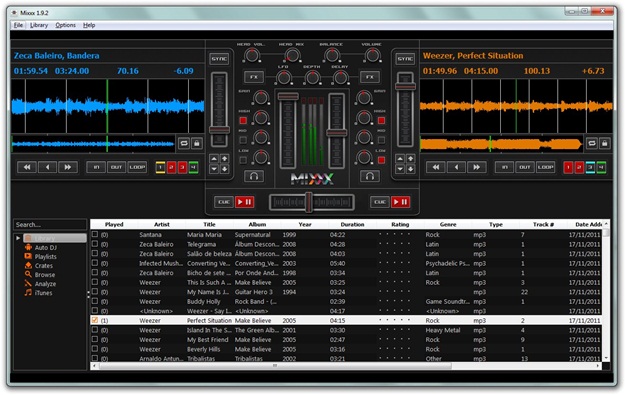
Task: Toggle left deck headphone cue
Action: (254, 176)
